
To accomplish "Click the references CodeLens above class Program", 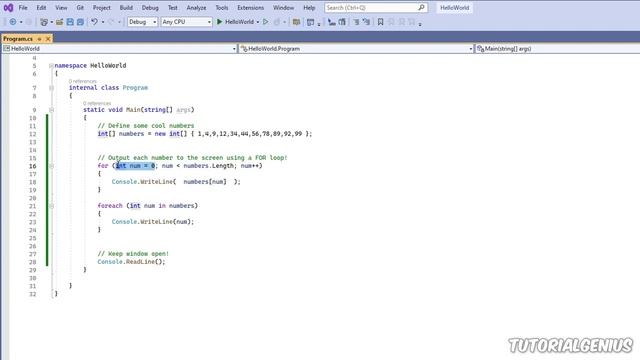I will tap(82, 81).
